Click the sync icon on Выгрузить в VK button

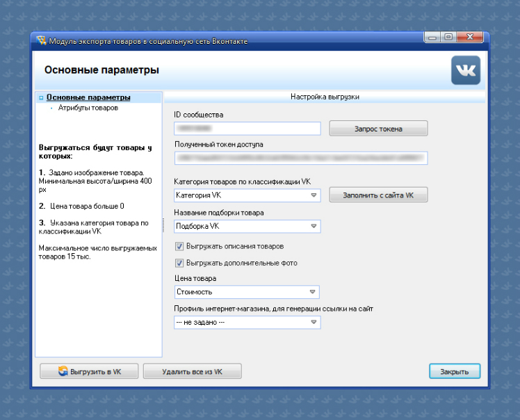pos(63,371)
